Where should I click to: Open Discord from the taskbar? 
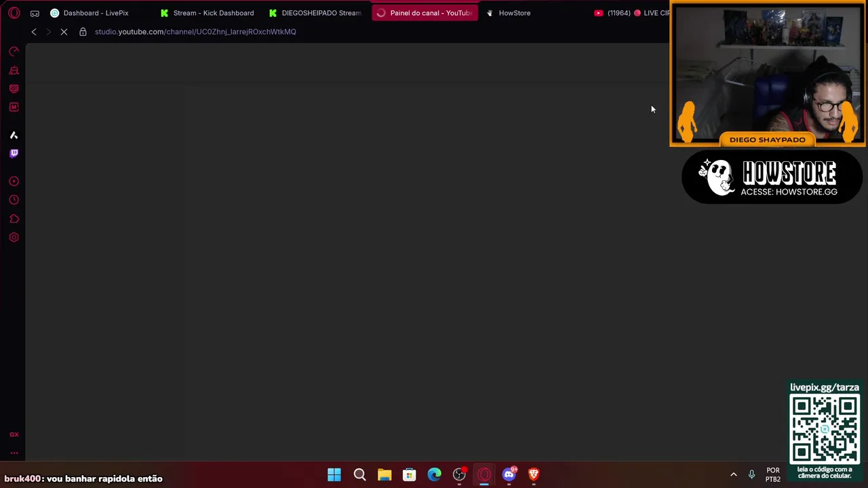[509, 475]
